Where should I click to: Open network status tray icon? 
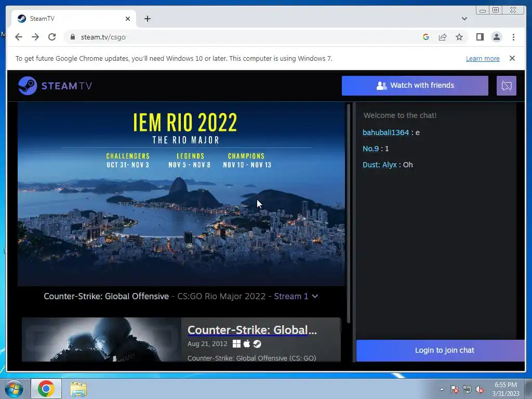(x=467, y=389)
